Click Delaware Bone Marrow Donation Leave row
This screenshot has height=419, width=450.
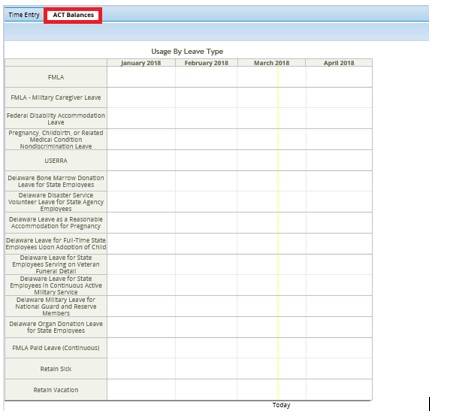coord(56,181)
